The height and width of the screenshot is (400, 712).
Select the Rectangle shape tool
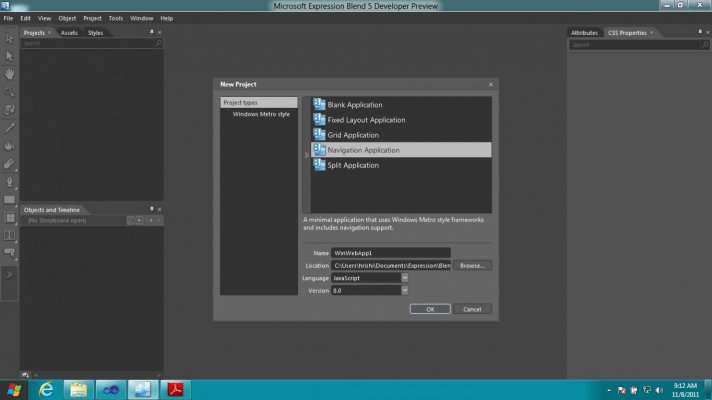[9, 200]
